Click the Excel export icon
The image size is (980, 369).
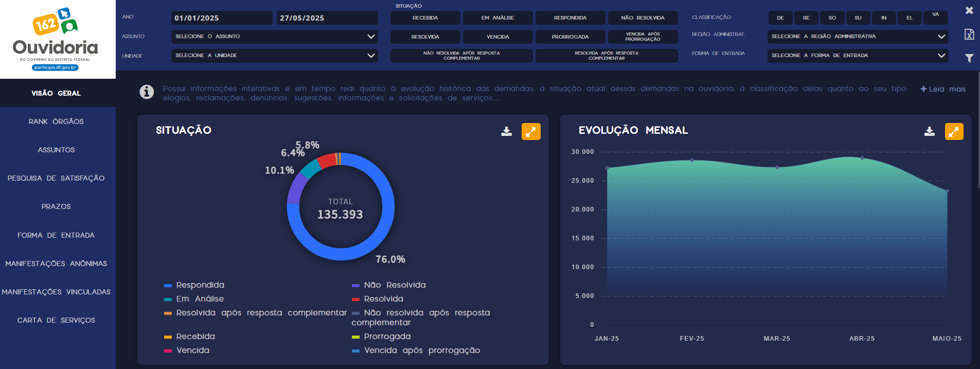[969, 34]
